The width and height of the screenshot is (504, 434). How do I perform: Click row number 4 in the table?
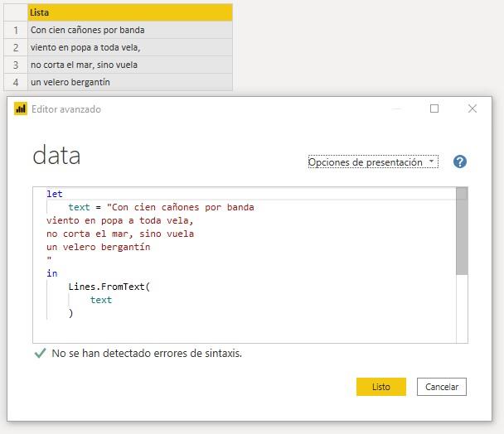point(15,82)
